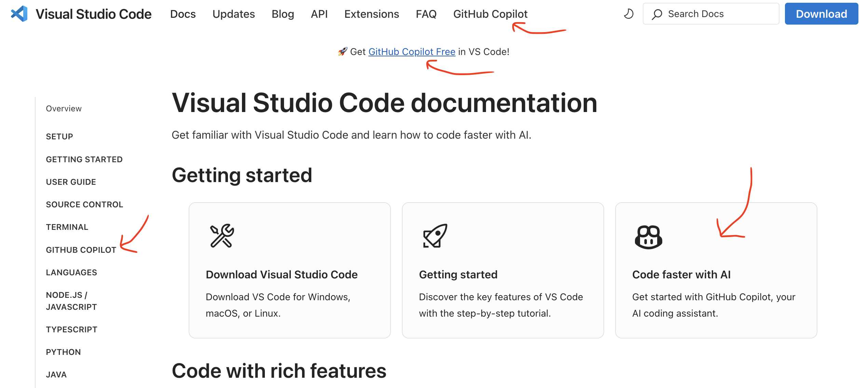
Task: Click the rocket icon on Getting started card
Action: [x=435, y=236]
